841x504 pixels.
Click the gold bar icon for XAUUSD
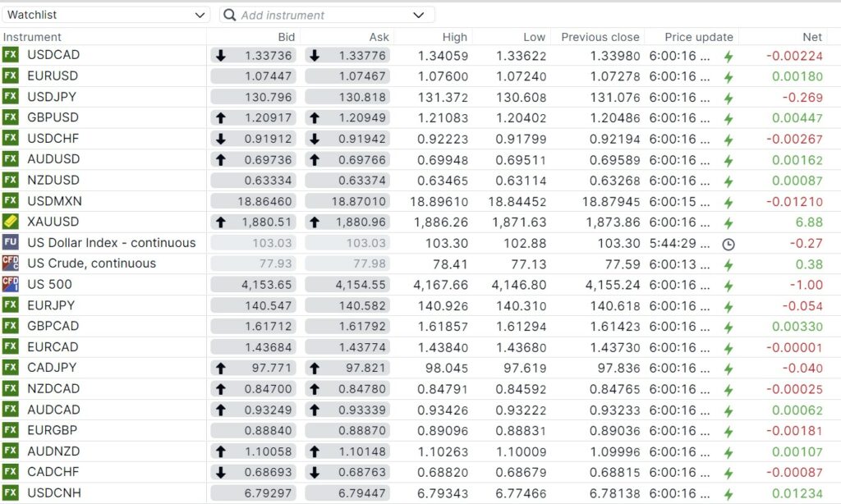(11, 222)
